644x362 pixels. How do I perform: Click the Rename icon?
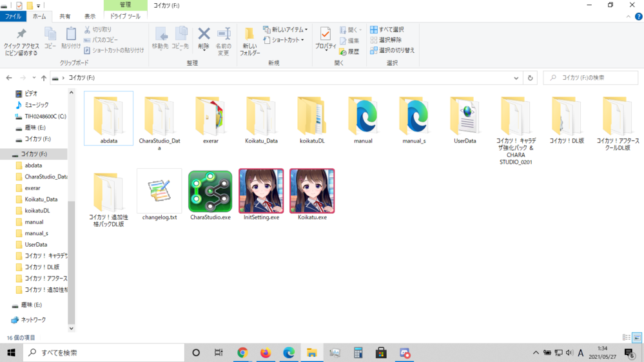224,33
